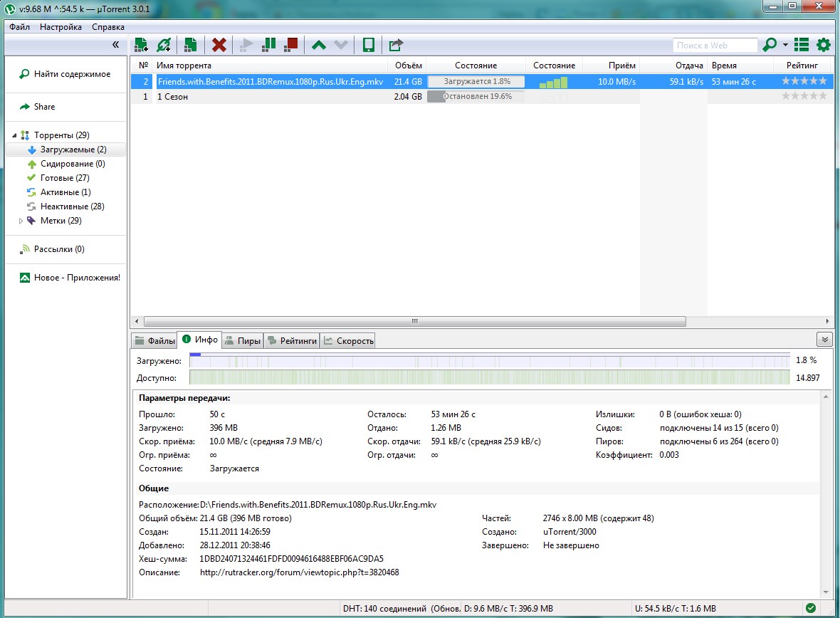Select the 1 Сезон torrent row
This screenshot has width=840, height=618.
pyautogui.click(x=481, y=97)
